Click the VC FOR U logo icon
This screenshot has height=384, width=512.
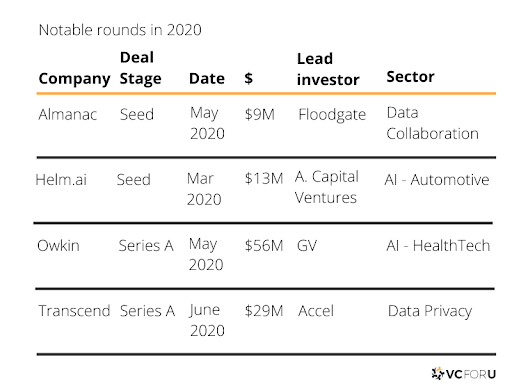click(438, 374)
